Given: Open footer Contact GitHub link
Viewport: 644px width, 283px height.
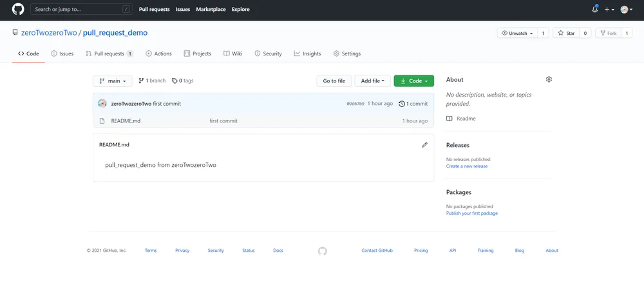Looking at the screenshot, I should (377, 251).
